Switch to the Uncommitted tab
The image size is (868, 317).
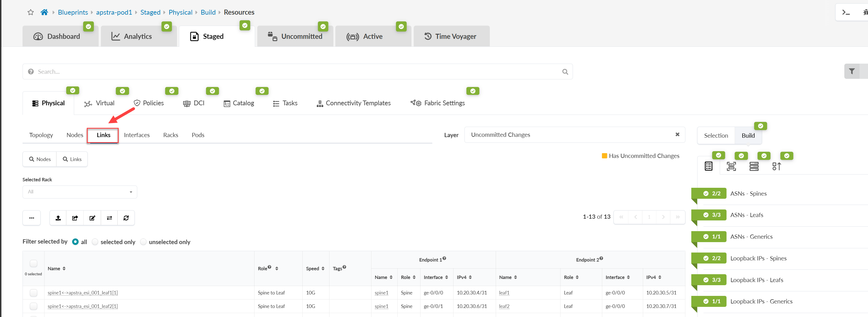[x=295, y=36]
